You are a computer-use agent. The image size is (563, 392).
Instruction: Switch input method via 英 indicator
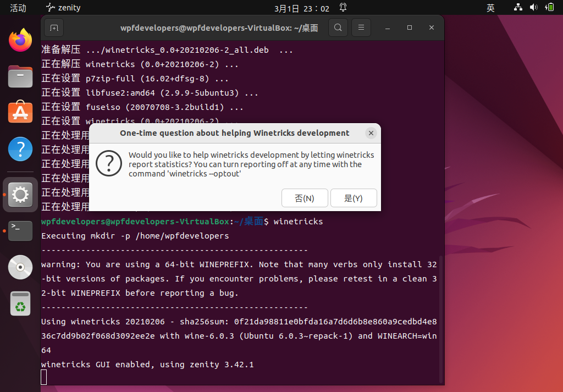pyautogui.click(x=490, y=8)
